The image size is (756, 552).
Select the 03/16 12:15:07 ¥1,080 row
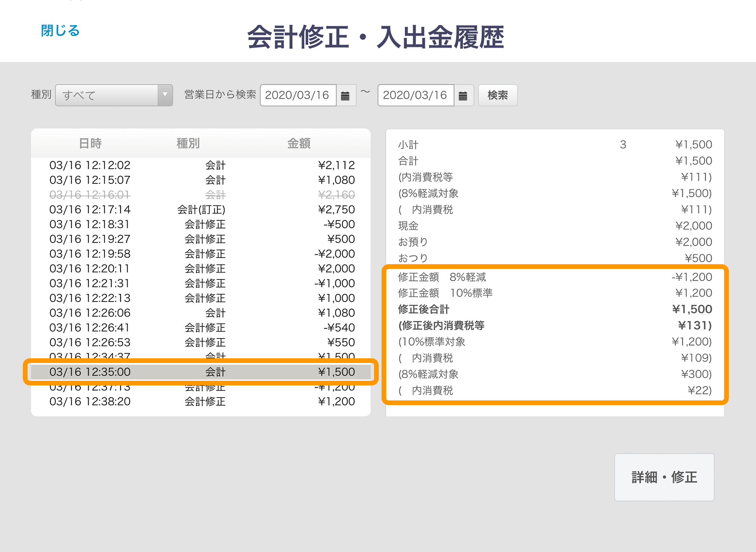201,180
